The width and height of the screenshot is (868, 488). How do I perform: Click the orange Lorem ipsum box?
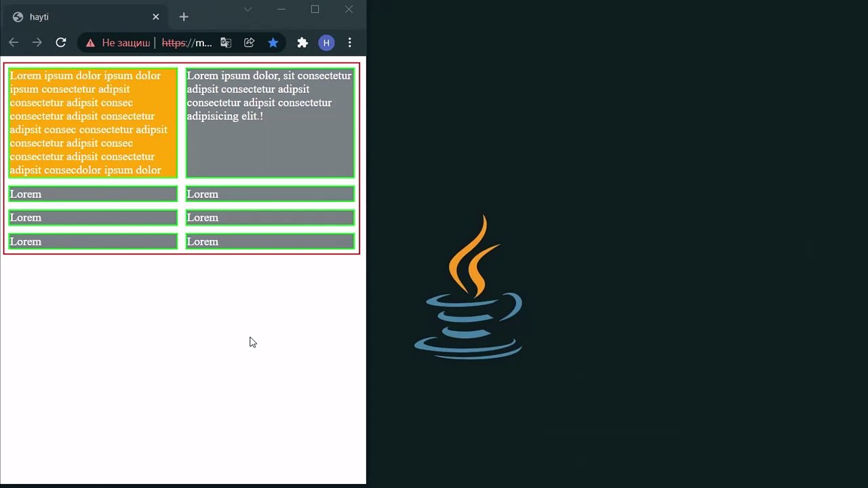93,123
